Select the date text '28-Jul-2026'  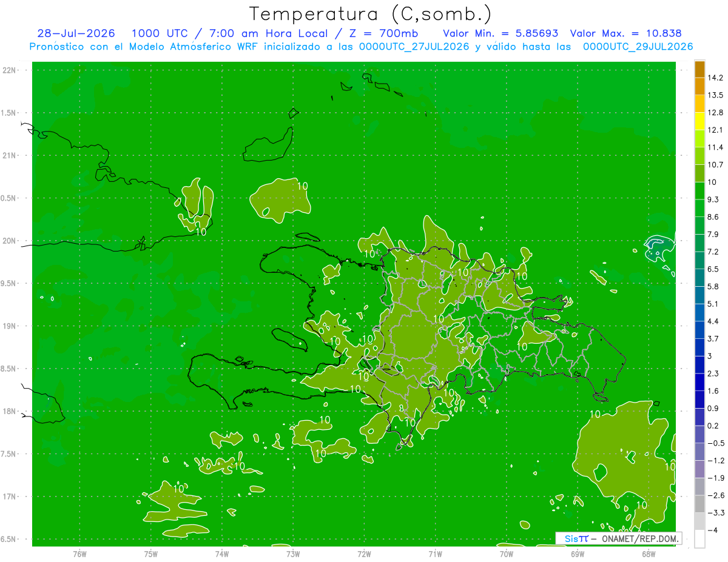click(76, 33)
